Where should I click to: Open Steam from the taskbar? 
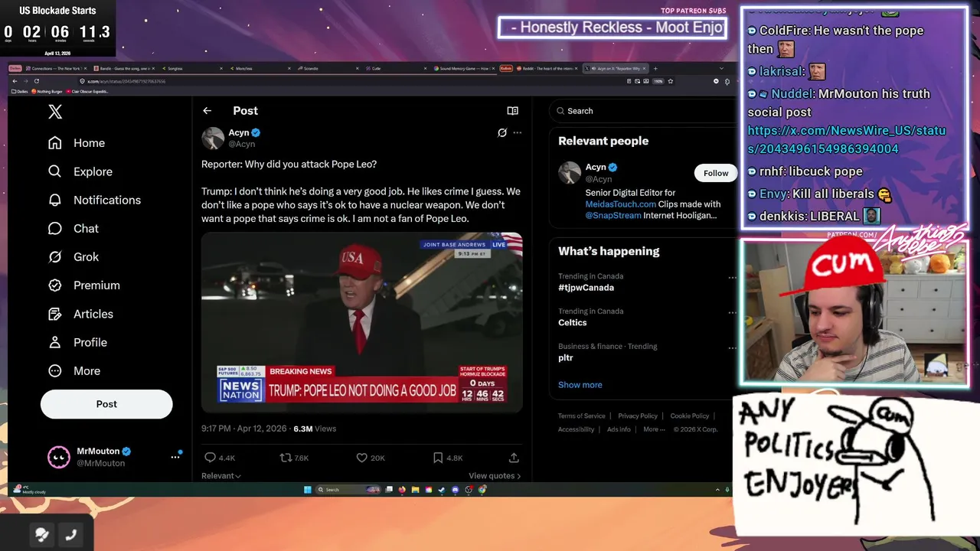pos(442,490)
